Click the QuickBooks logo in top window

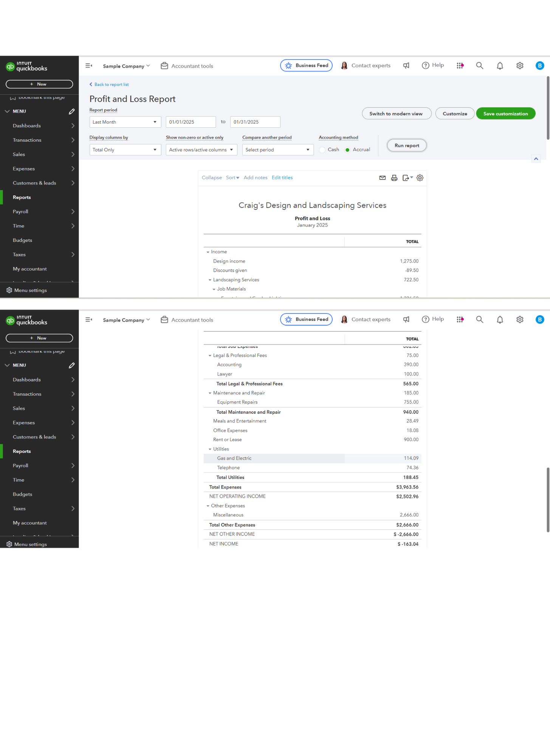pyautogui.click(x=26, y=67)
